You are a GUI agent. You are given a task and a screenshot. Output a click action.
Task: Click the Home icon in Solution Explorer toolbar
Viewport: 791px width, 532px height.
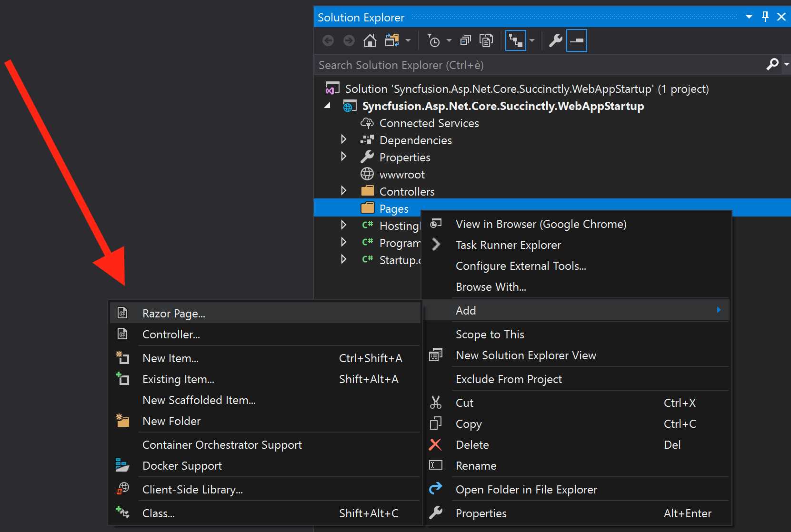(370, 40)
